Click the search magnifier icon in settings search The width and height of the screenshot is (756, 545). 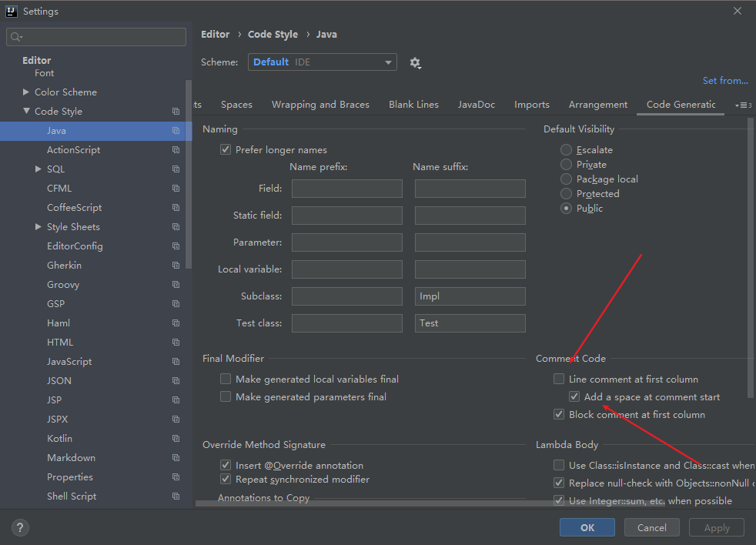(x=16, y=37)
